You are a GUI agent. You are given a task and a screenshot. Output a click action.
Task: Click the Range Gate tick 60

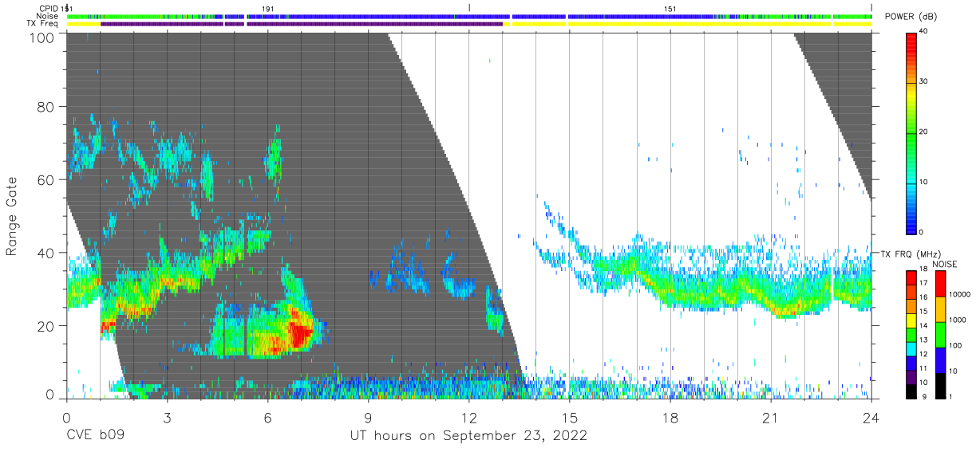click(x=45, y=180)
